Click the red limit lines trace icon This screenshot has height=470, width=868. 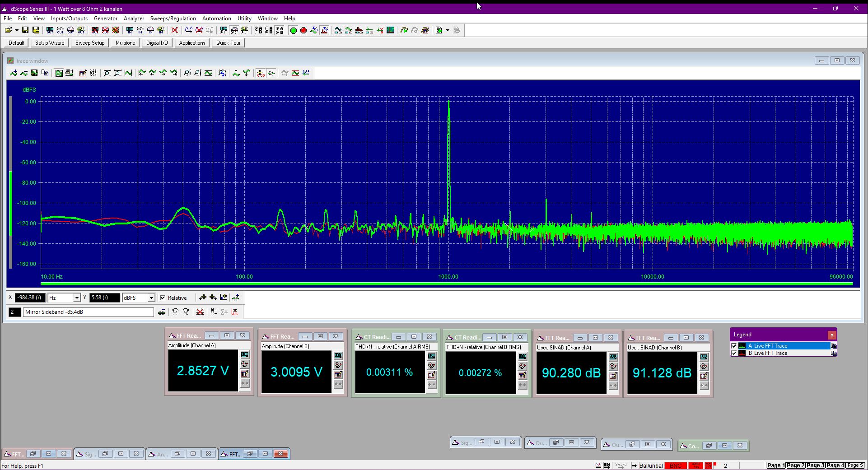pos(295,73)
